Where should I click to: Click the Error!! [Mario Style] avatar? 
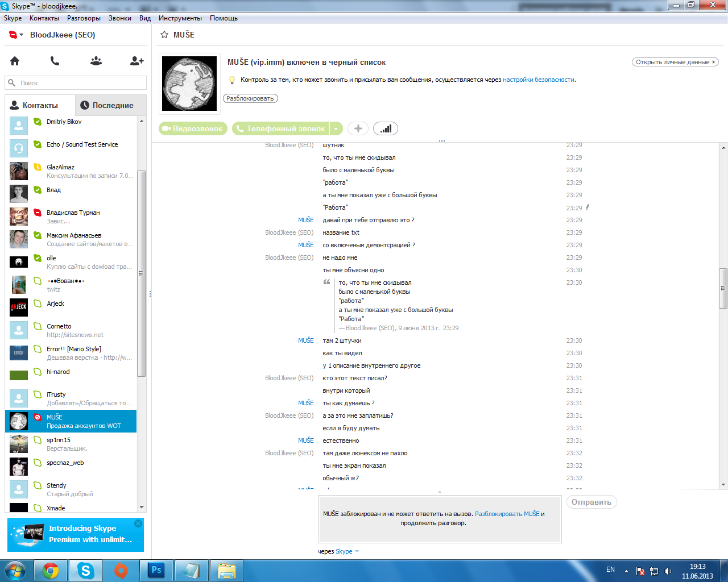19,353
